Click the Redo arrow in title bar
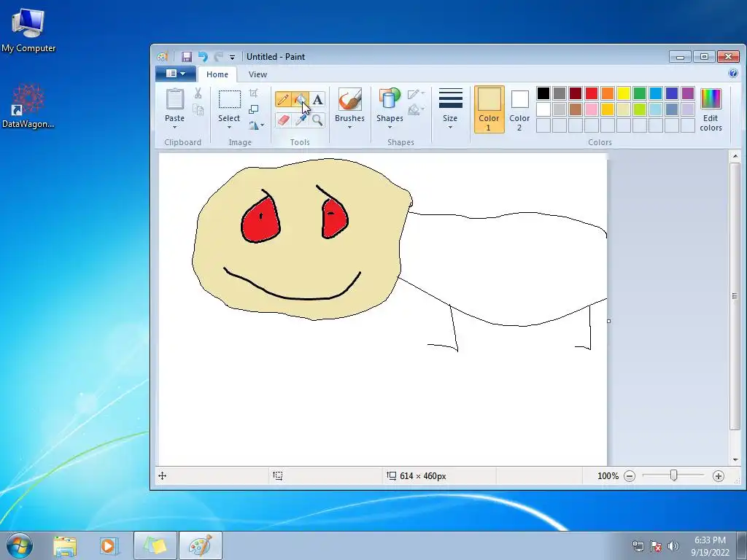The width and height of the screenshot is (747, 560). click(x=219, y=57)
